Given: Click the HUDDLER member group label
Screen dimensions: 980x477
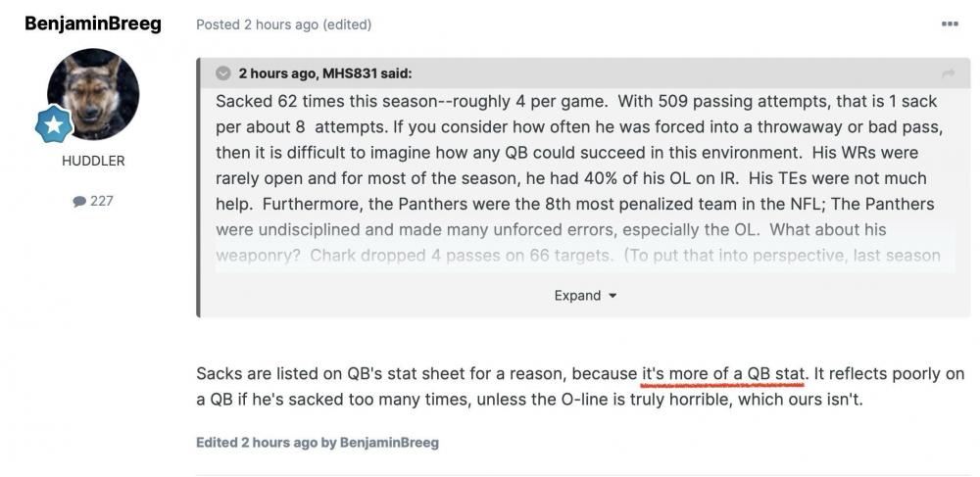Looking at the screenshot, I should coord(93,161).
